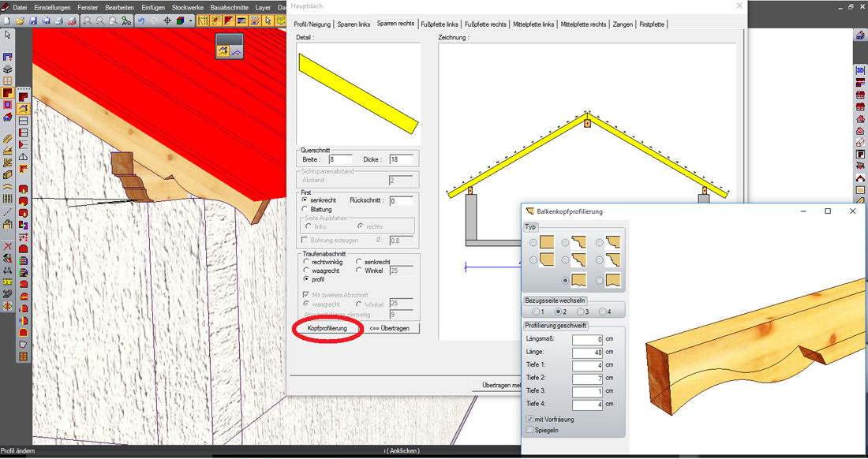Choose waagrecht for Traufenabschnitt

(305, 271)
